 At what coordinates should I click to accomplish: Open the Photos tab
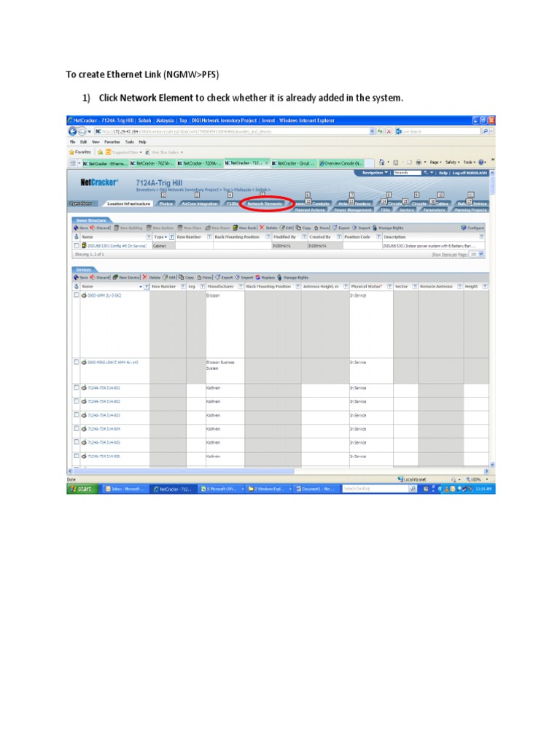tap(166, 204)
